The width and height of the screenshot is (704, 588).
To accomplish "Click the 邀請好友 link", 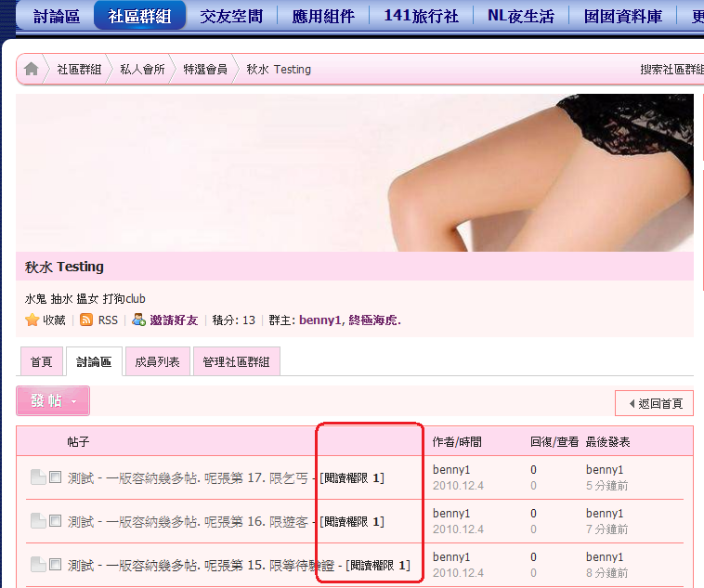I will pyautogui.click(x=174, y=320).
